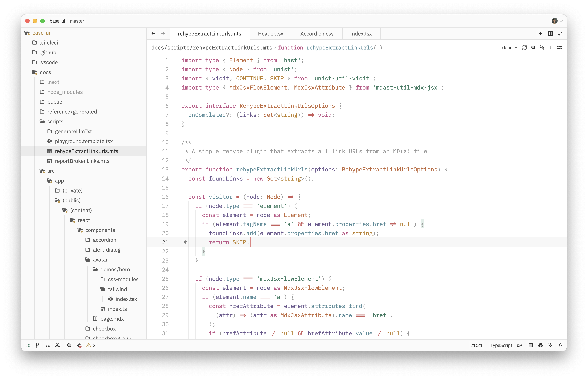588x379 pixels.
Task: Click the language server bolt icon
Action: 79,345
